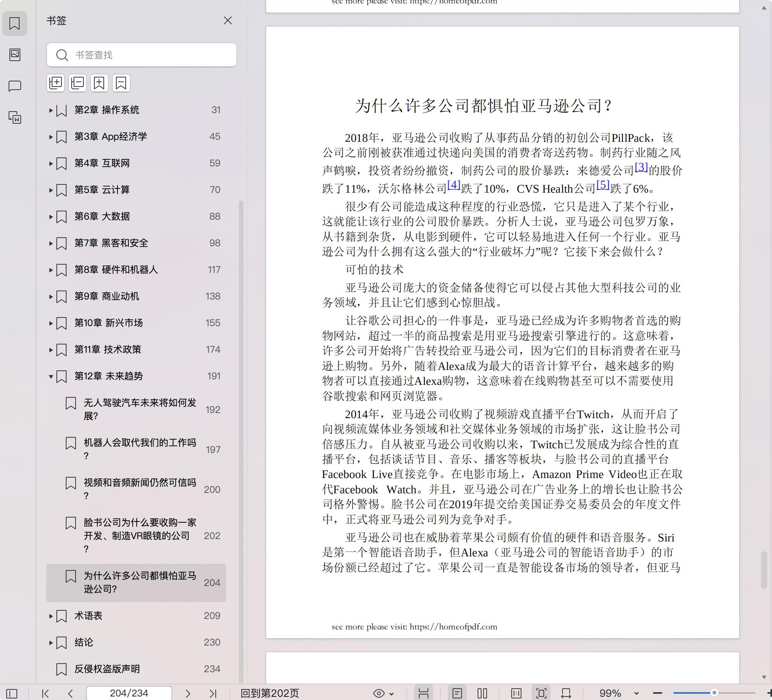772x700 pixels.
Task: Open the thumbnails panel icon
Action: point(15,54)
